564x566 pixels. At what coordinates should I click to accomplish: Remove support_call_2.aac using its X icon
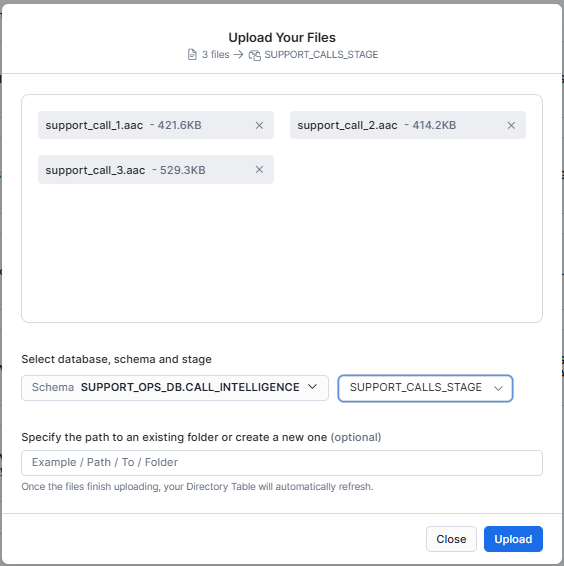[x=511, y=125]
